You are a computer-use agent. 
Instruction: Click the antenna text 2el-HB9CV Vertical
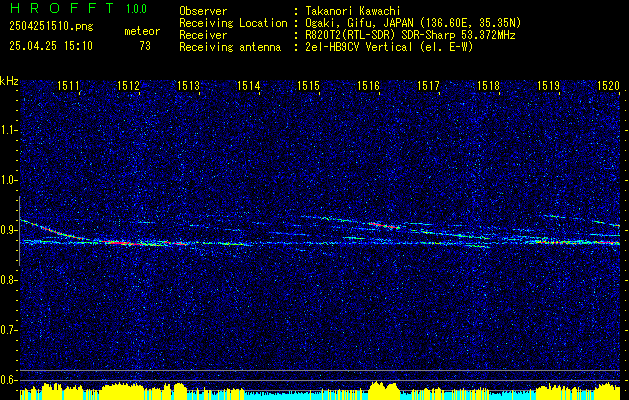(x=359, y=47)
